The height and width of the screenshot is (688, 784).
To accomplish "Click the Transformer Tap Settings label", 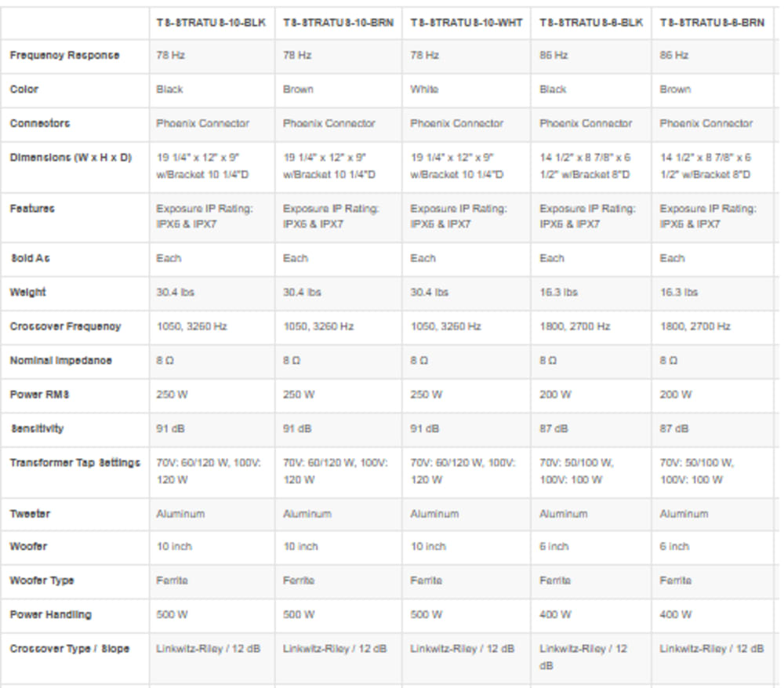I will (x=75, y=463).
